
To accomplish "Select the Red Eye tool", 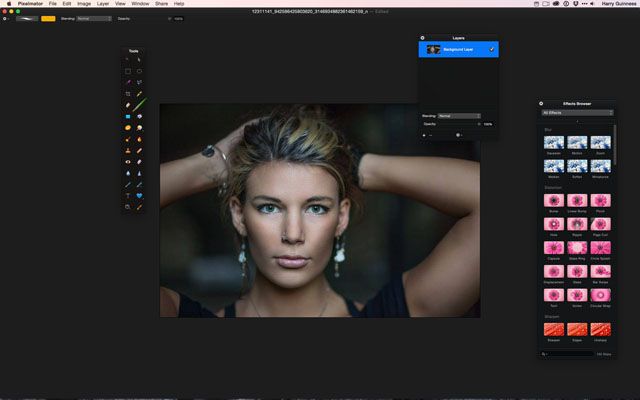I will (128, 161).
